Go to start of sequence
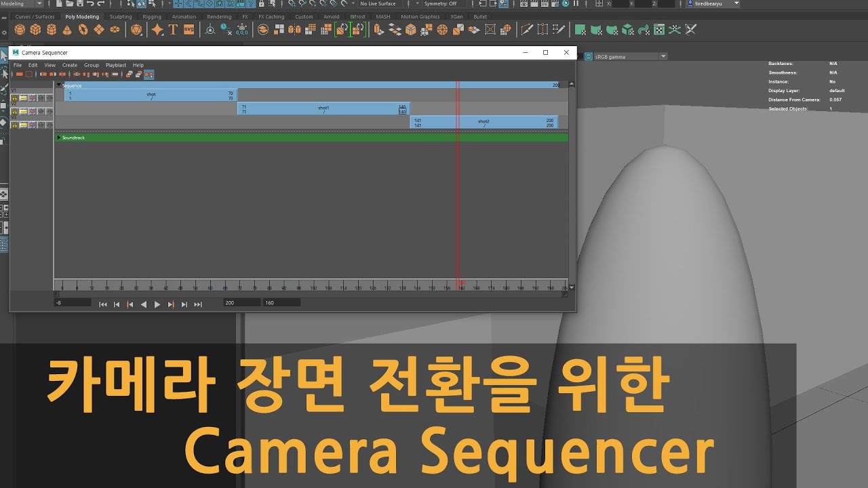 point(103,304)
